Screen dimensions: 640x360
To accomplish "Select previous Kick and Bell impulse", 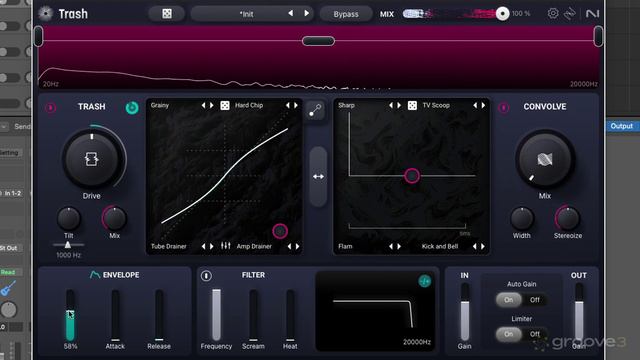I will pos(474,246).
